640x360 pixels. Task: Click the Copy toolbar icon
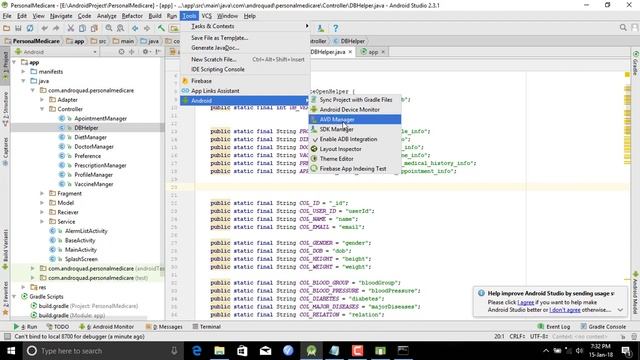pos(82,28)
